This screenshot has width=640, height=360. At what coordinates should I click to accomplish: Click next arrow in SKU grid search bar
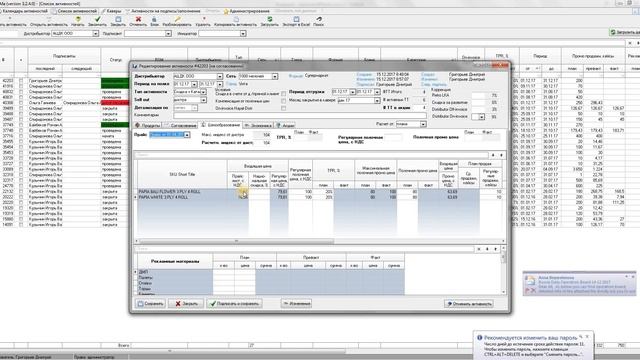tap(501, 155)
